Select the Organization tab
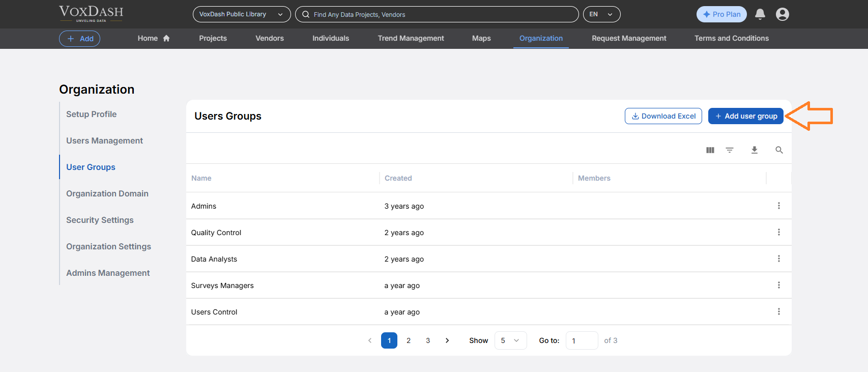The image size is (868, 372). coord(541,38)
